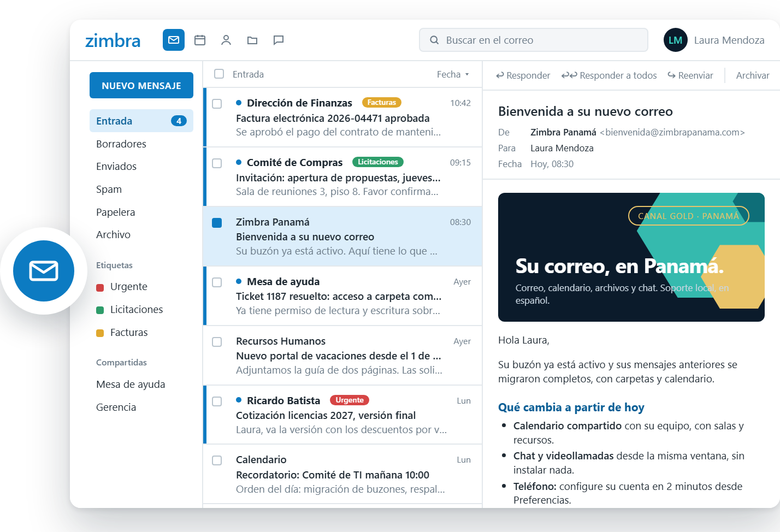Select the green Licitaciones label swatch
Screen dimensions: 780x532
coord(100,310)
